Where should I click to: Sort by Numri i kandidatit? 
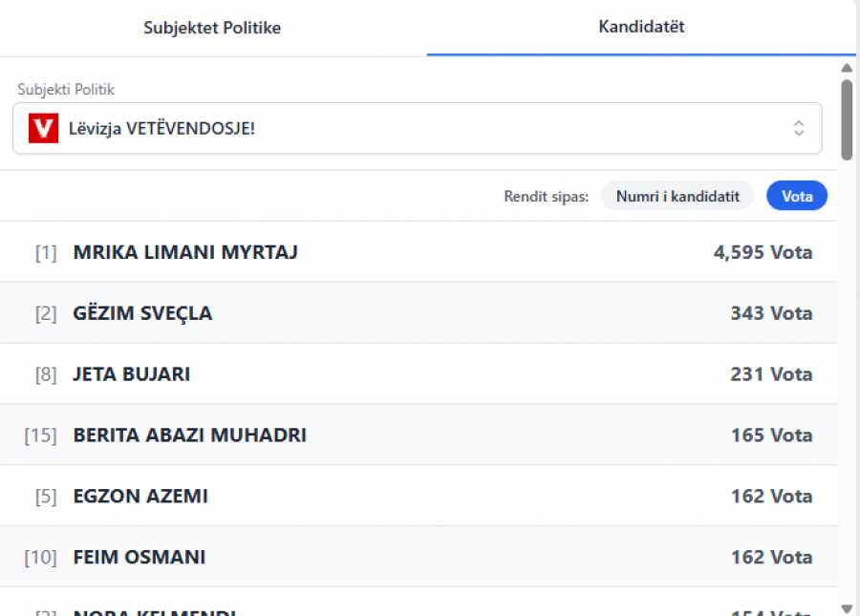[x=677, y=196]
